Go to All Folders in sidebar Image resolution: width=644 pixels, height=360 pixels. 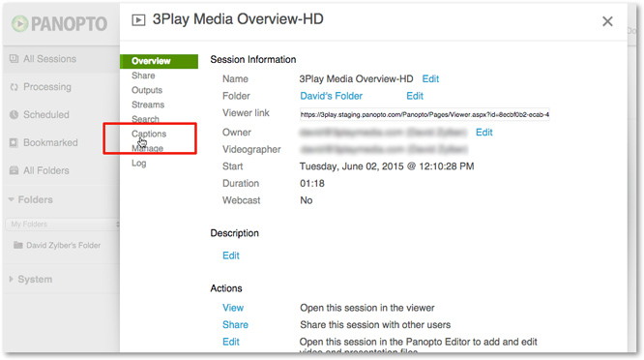(x=46, y=170)
